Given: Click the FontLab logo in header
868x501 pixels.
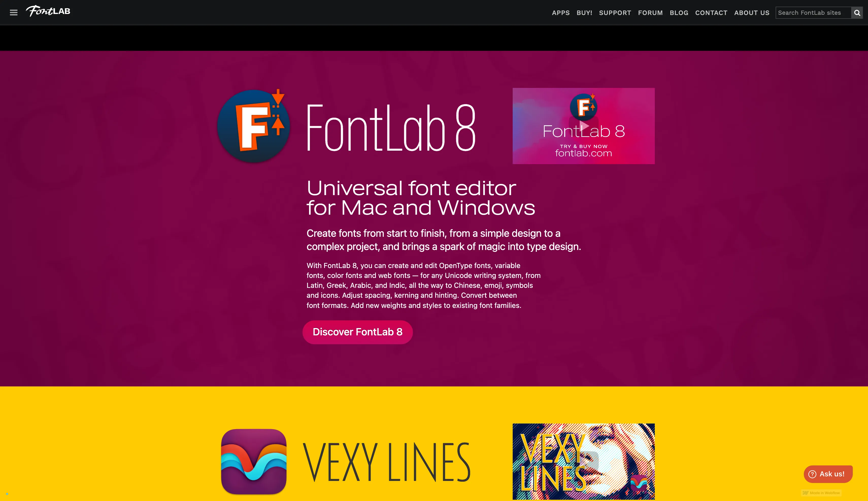Looking at the screenshot, I should pyautogui.click(x=48, y=11).
